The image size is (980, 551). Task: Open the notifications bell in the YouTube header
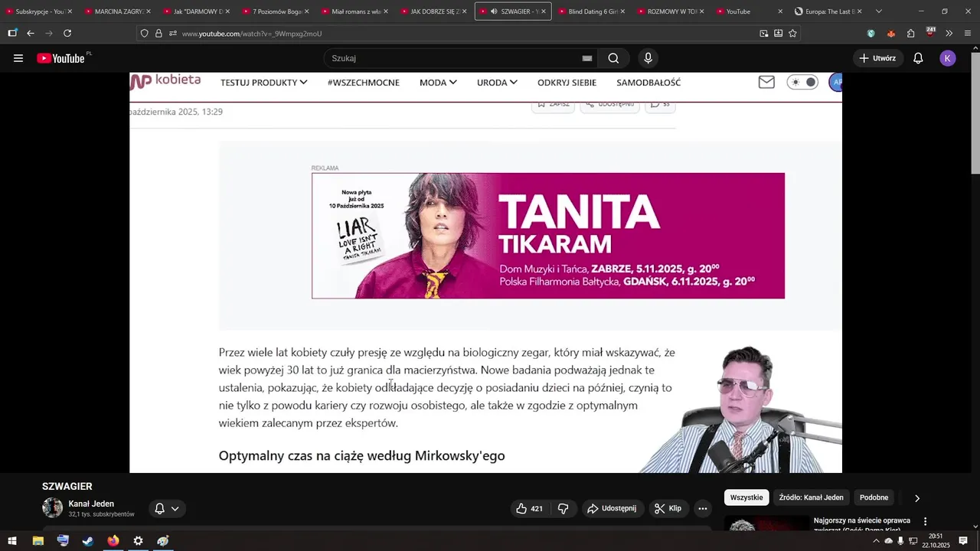[918, 58]
